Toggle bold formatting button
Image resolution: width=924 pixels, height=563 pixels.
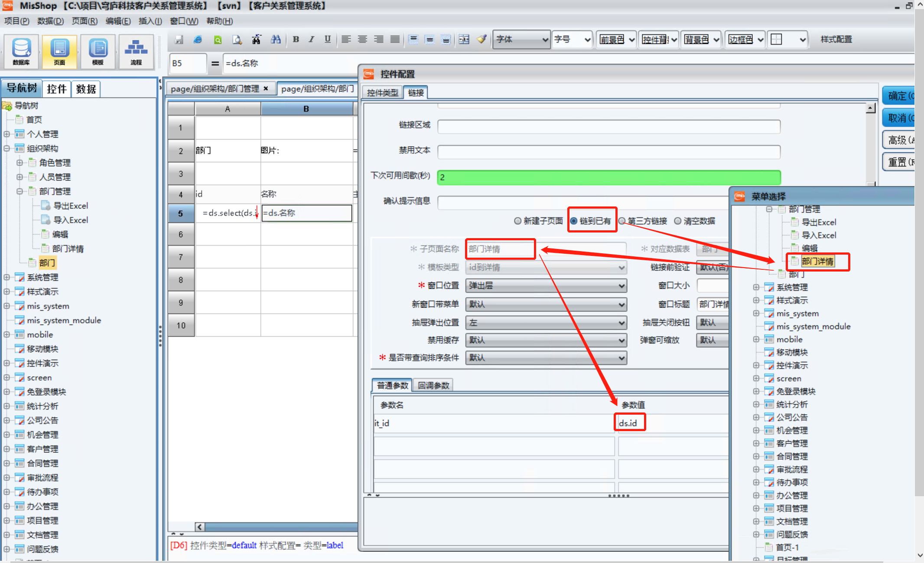[296, 39]
